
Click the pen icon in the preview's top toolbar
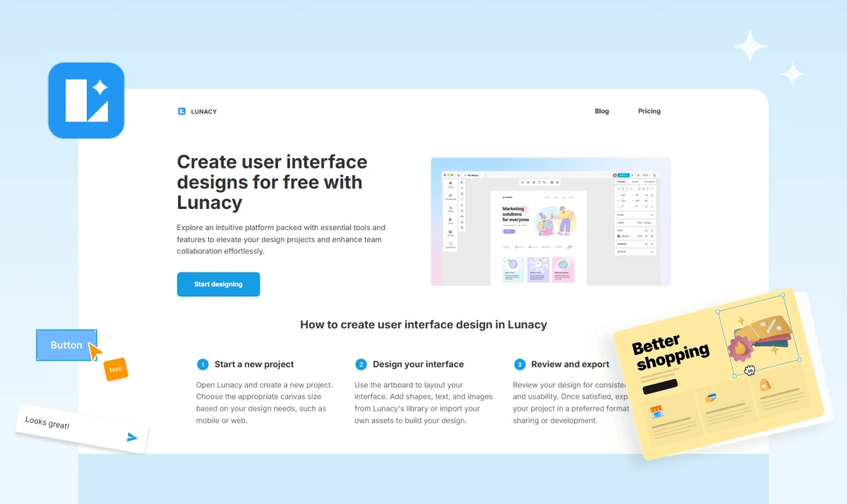(x=523, y=183)
